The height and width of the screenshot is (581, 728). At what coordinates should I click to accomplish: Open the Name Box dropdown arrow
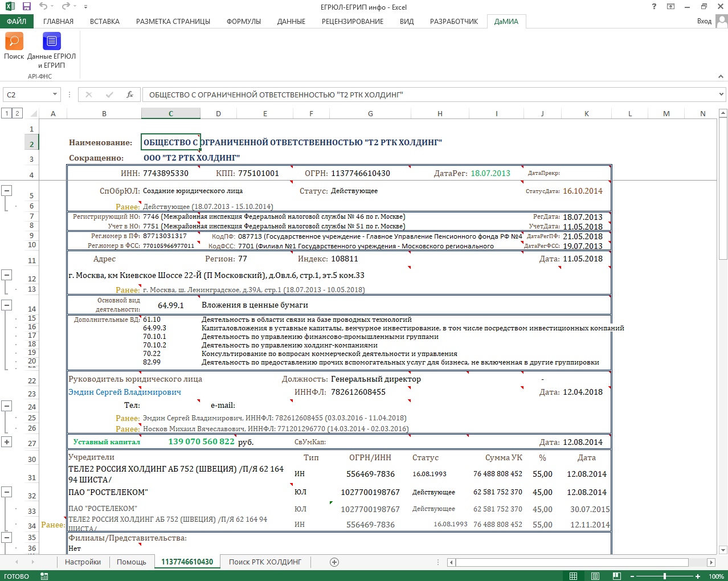click(x=55, y=95)
